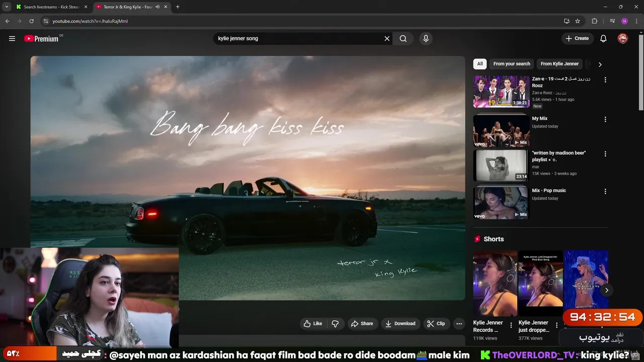Close the Kick Search livestreams tab
Viewport: 644px width, 362px height.
pyautogui.click(x=86, y=7)
